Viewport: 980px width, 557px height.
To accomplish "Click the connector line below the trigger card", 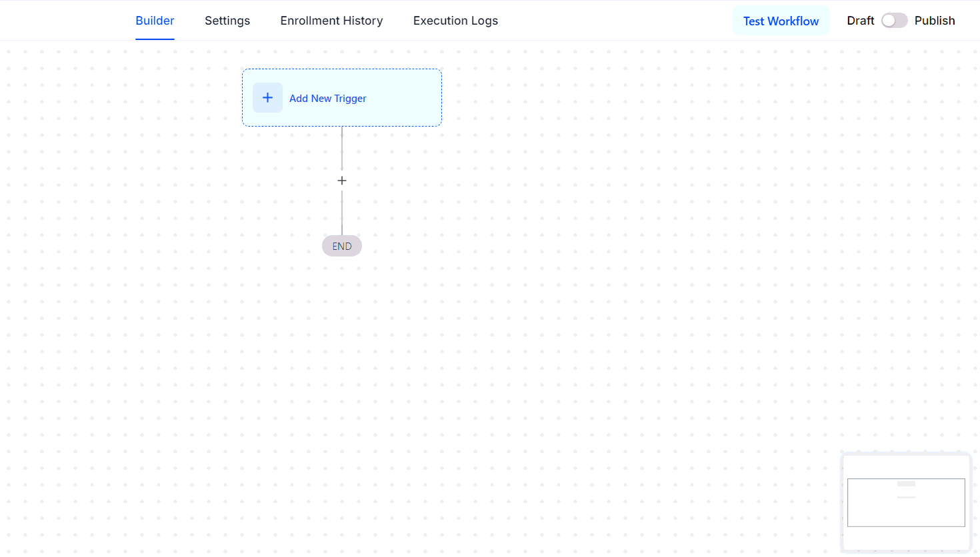I will click(342, 149).
